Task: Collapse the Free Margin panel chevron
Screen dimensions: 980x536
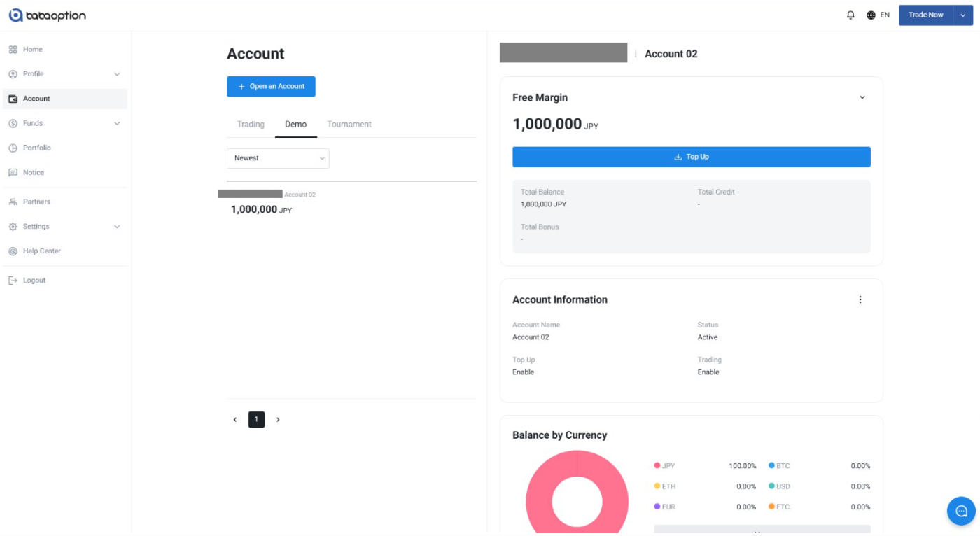Action: [862, 98]
